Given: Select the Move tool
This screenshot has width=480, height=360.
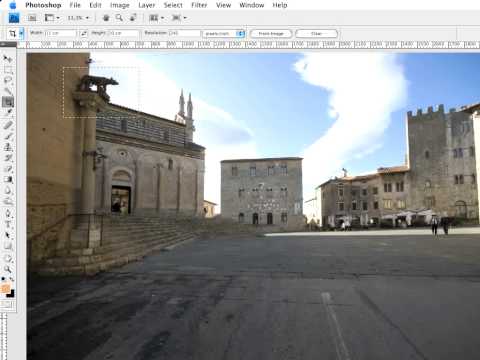Looking at the screenshot, I should pos(8,59).
